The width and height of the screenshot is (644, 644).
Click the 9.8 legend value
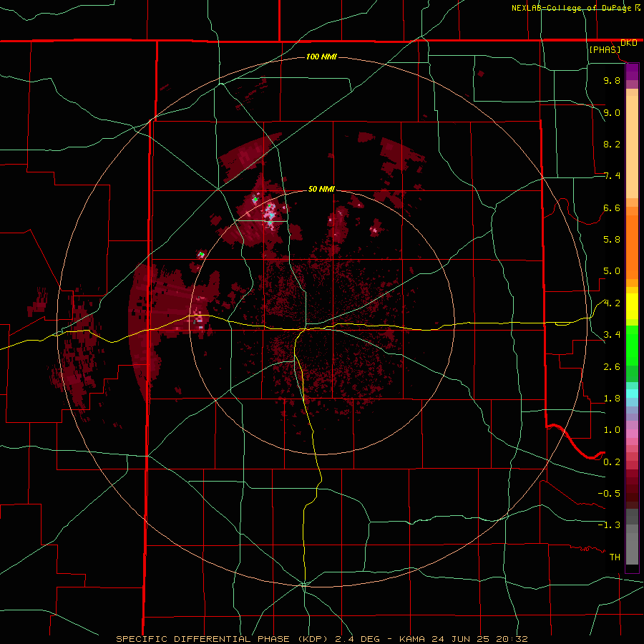(612, 80)
